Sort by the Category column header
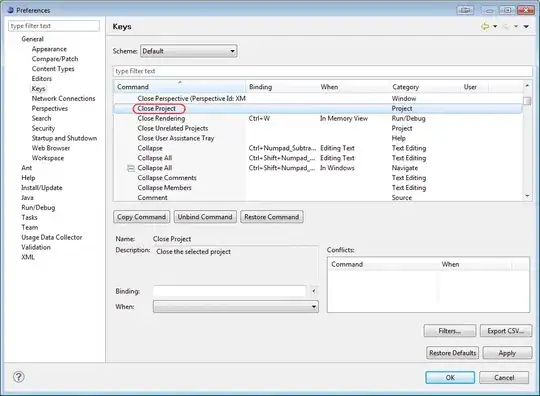 click(x=425, y=87)
